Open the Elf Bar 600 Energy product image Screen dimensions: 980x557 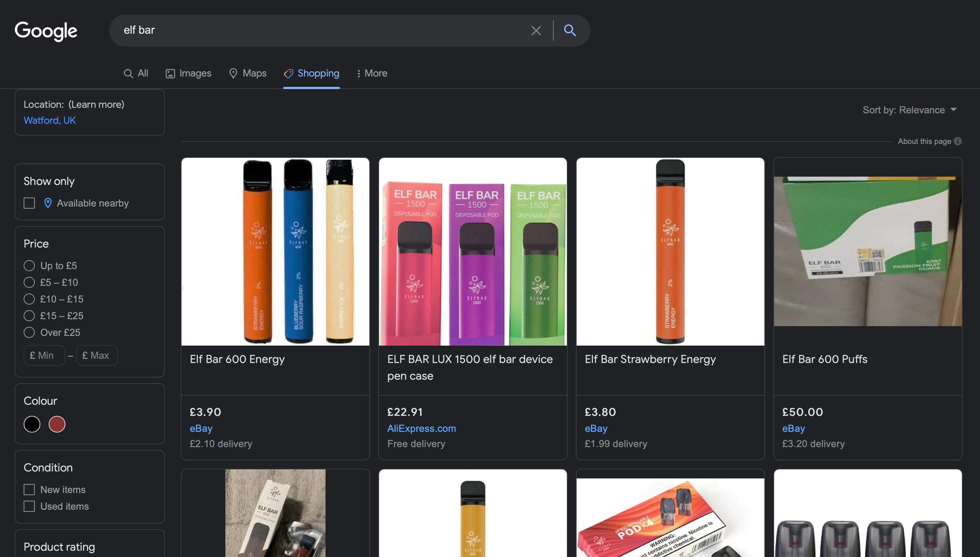tap(275, 252)
